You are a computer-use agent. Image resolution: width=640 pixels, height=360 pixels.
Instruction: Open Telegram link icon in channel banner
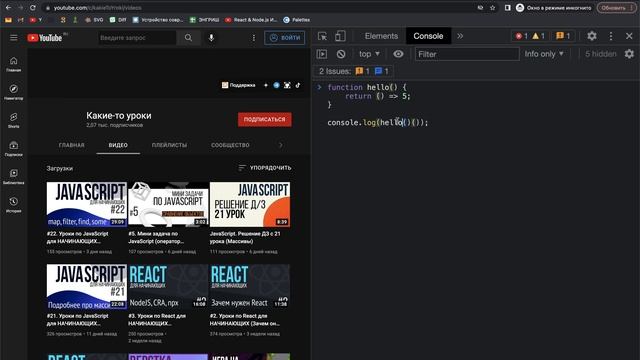[x=276, y=85]
